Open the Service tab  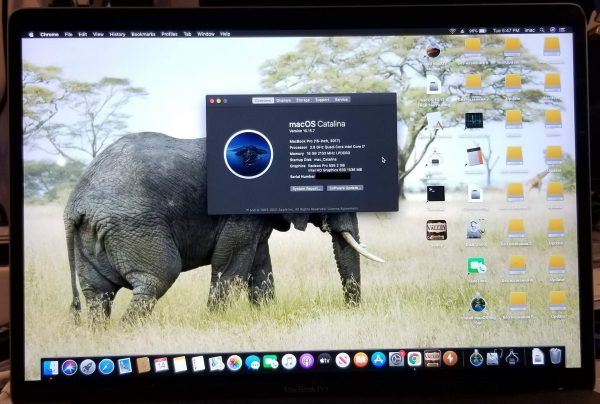pyautogui.click(x=341, y=100)
